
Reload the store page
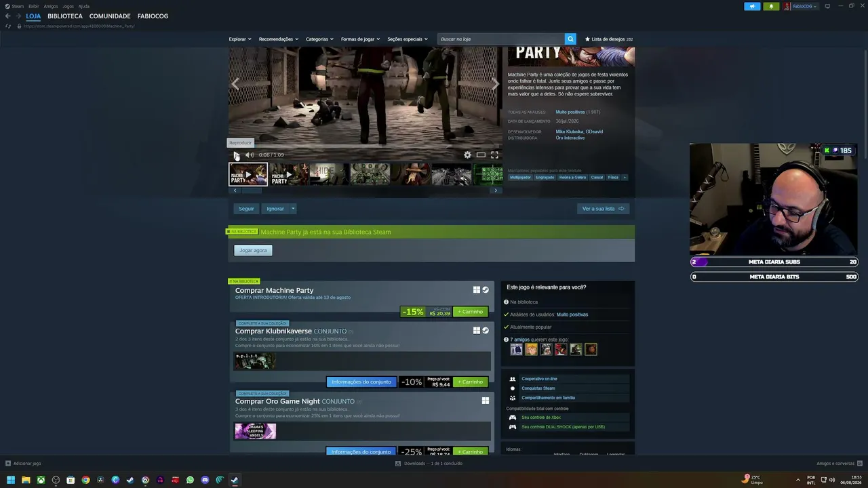coord(8,26)
